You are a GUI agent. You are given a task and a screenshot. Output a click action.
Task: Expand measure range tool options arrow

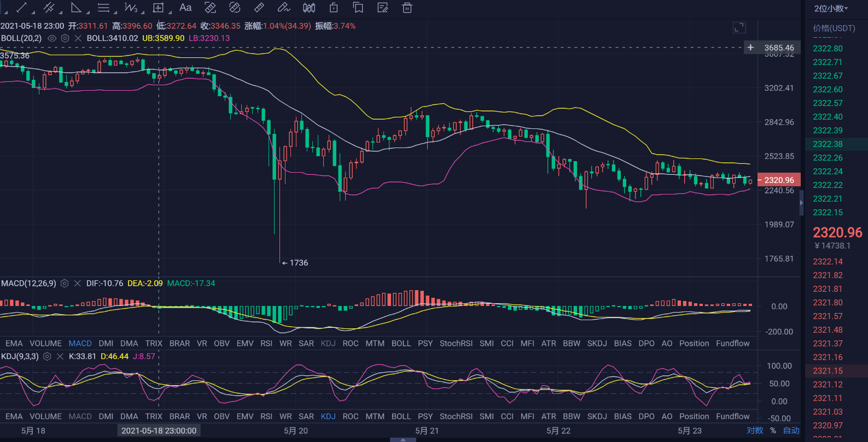pyautogui.click(x=170, y=12)
